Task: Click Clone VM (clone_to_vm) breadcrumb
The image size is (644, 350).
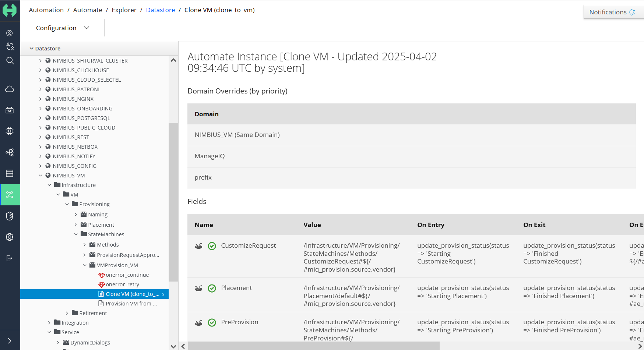Action: 219,10
